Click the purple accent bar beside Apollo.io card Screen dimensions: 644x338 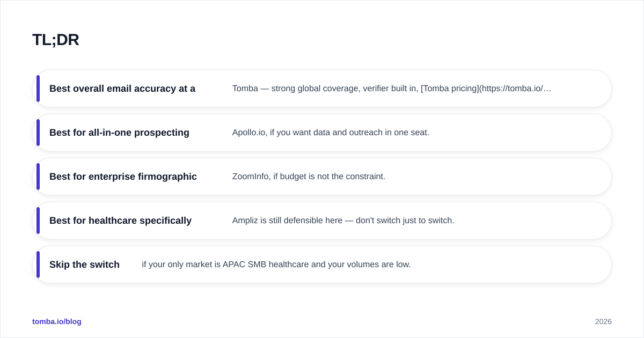tap(38, 133)
